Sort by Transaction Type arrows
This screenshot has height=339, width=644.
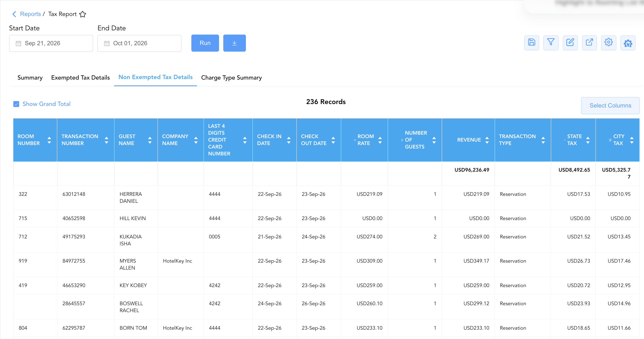point(543,140)
